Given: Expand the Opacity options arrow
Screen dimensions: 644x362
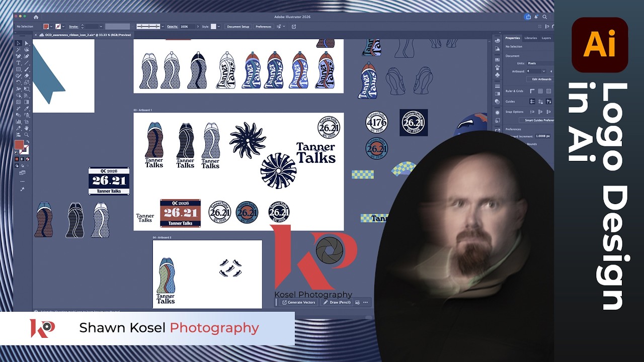Looking at the screenshot, I should point(198,26).
